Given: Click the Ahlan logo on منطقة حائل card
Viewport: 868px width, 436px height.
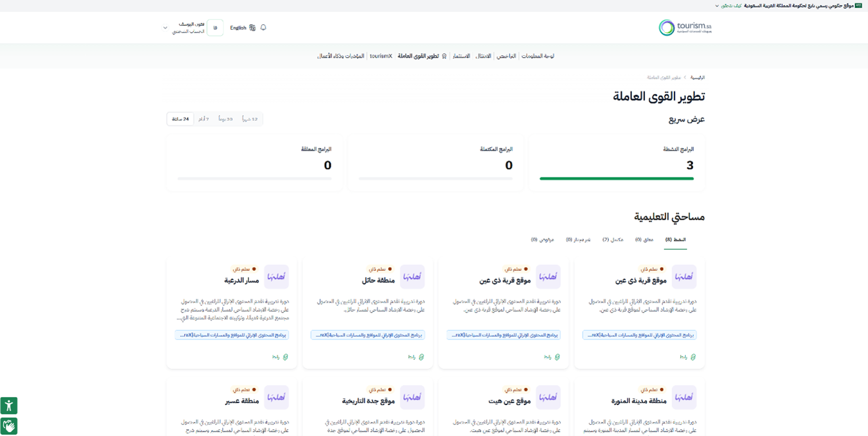Looking at the screenshot, I should 412,277.
